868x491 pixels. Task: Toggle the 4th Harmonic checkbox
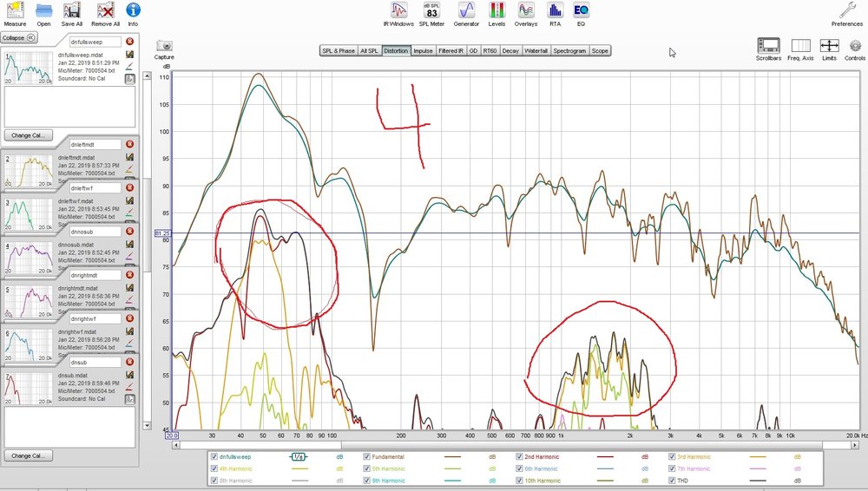coord(214,468)
